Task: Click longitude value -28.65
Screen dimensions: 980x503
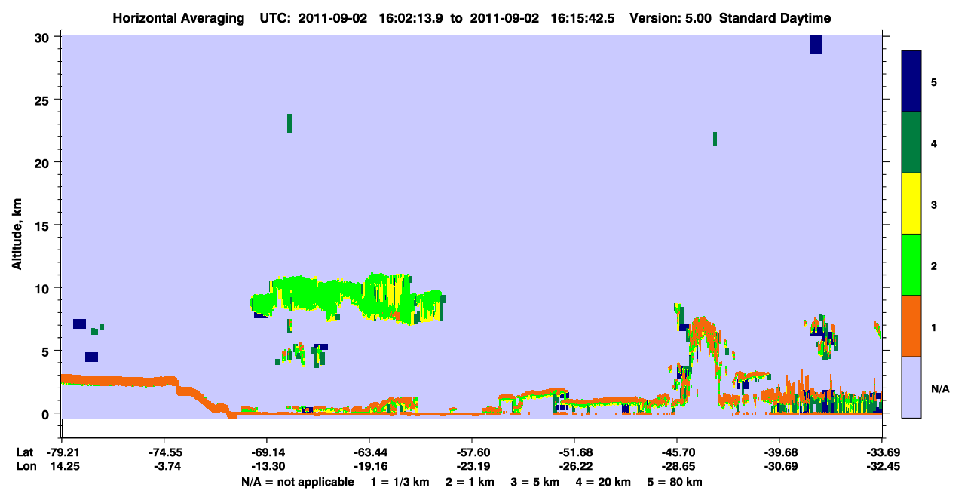Action: [x=677, y=466]
